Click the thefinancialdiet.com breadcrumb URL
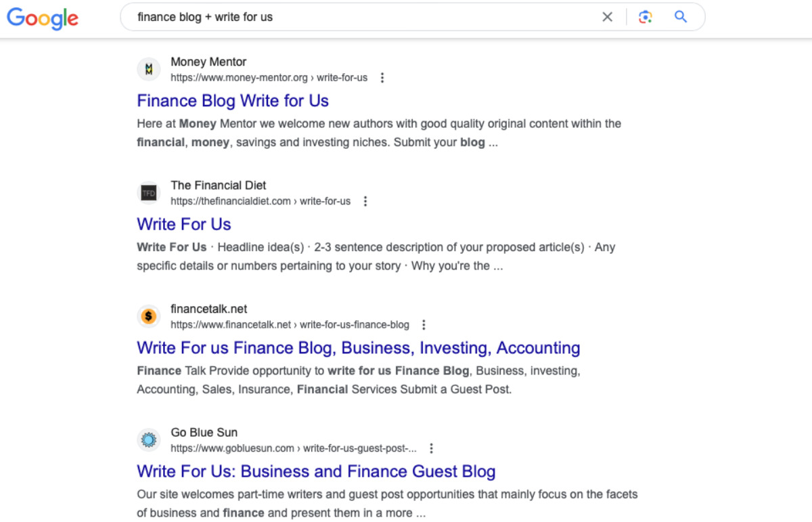 pyautogui.click(x=261, y=201)
